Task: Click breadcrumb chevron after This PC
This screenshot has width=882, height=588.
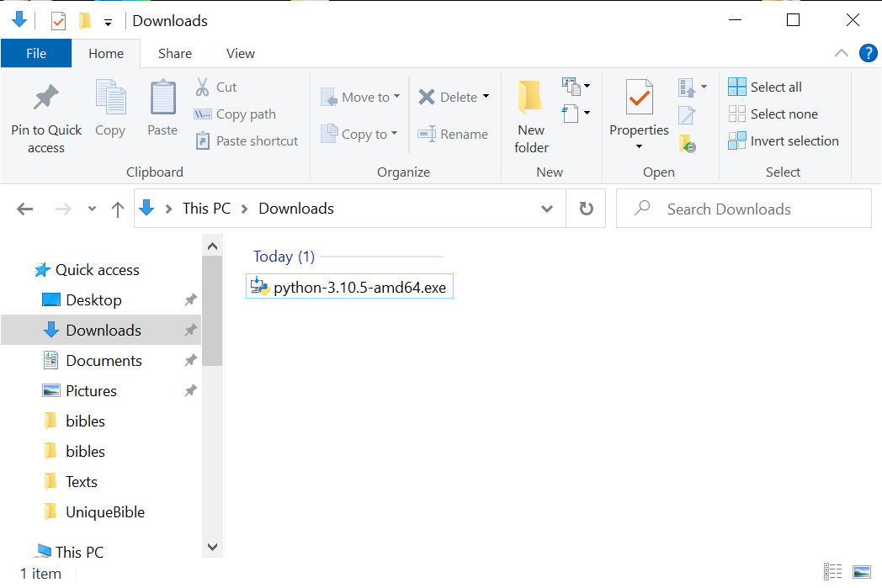Action: click(x=245, y=209)
